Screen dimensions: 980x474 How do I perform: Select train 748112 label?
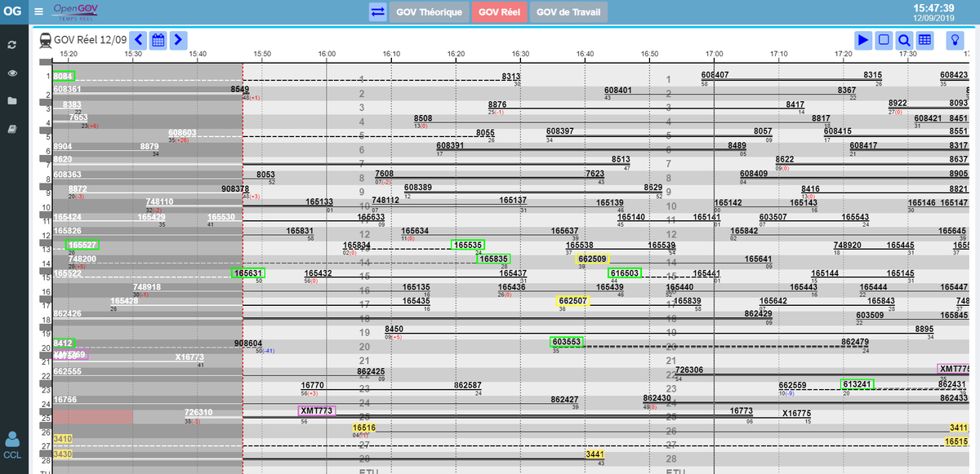coord(385,201)
